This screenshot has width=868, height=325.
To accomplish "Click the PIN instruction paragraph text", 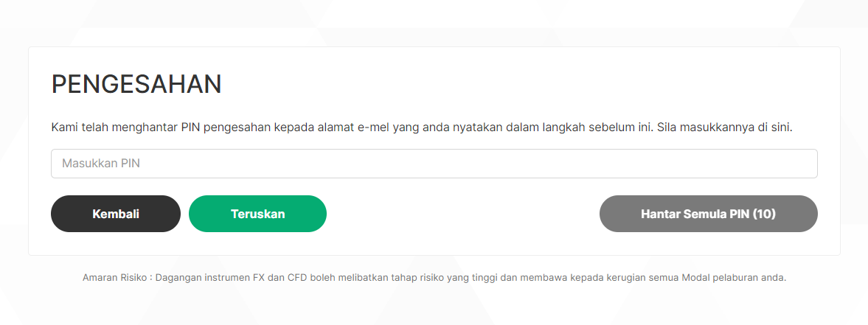I will (x=422, y=127).
